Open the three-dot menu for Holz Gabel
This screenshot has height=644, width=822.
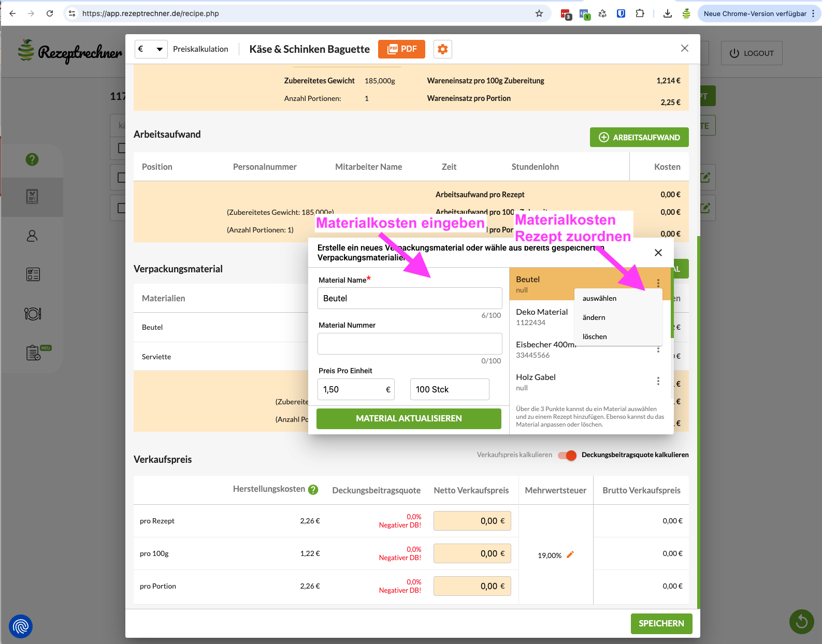tap(658, 382)
